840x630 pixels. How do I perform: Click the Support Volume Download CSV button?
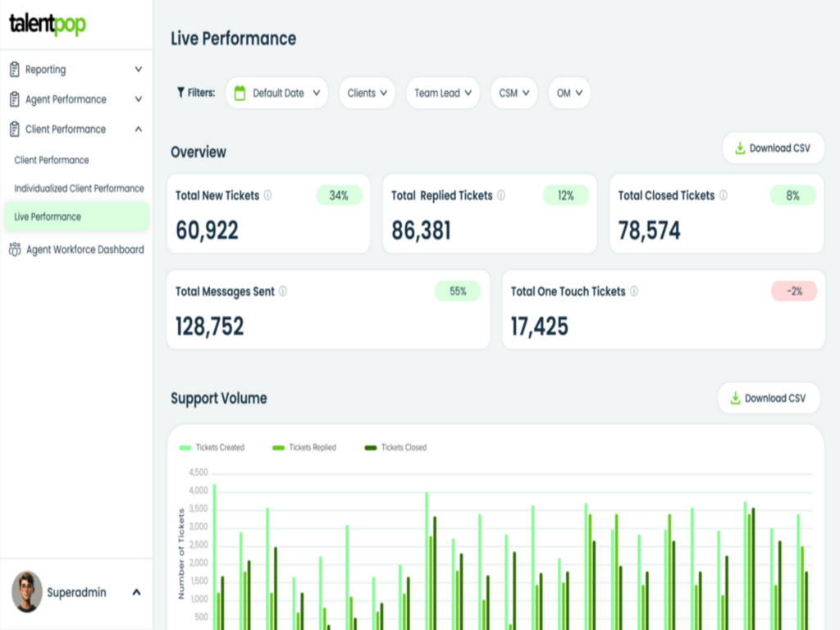(769, 397)
